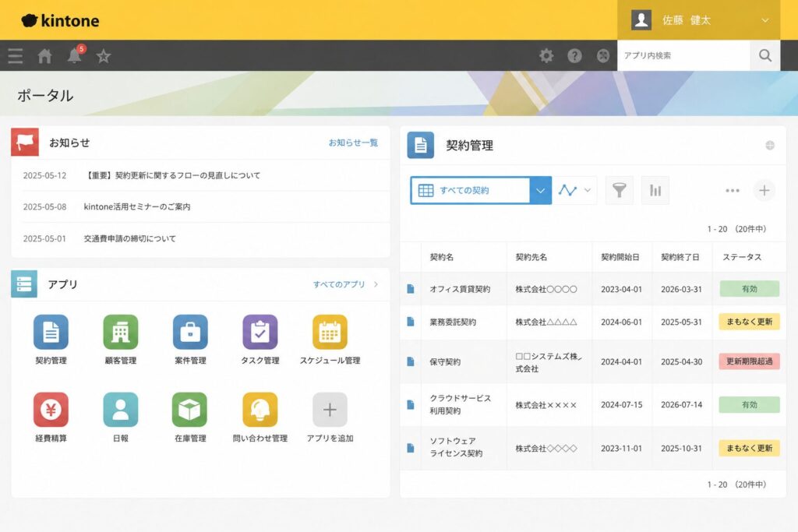Open the help question mark icon
This screenshot has width=798, height=532.
[x=574, y=55]
